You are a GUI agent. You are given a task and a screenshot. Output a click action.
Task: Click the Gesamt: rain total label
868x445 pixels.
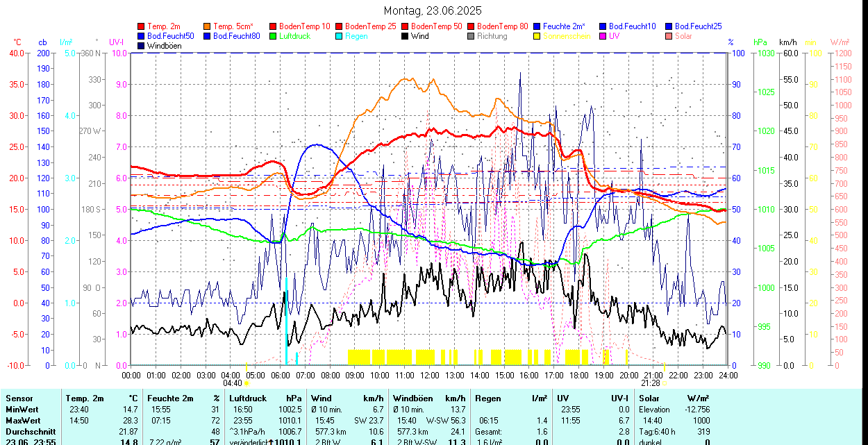click(489, 432)
